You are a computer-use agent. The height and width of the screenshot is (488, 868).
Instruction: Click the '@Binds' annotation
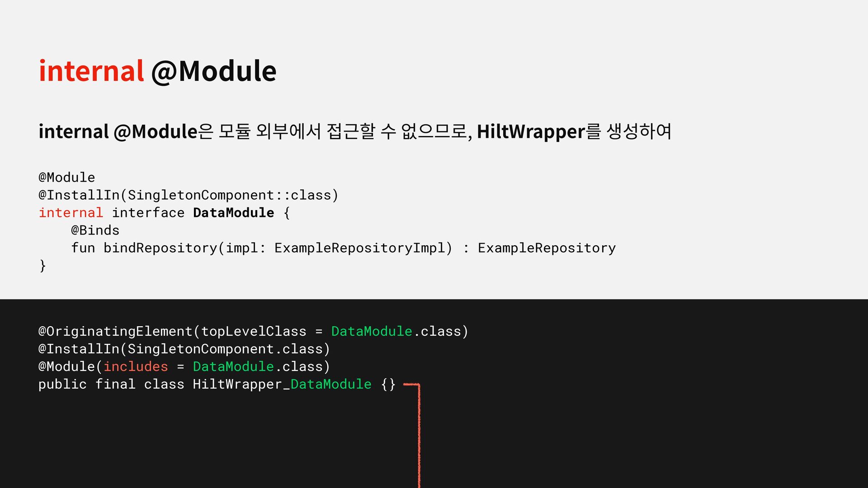[95, 230]
